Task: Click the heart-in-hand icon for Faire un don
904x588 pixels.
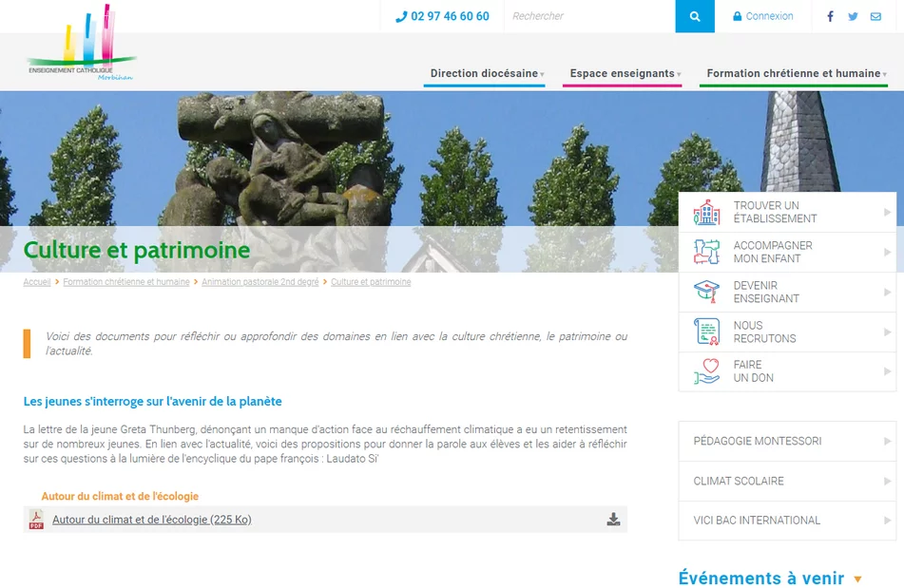Action: (x=706, y=371)
